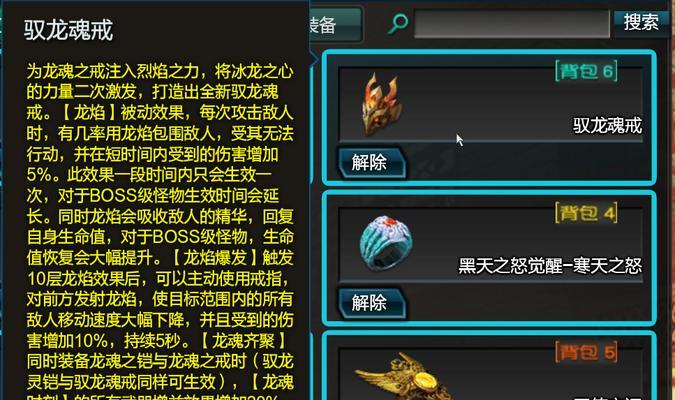Click the 背包 6 slot label
This screenshot has width=675, height=400.
pyautogui.click(x=586, y=71)
